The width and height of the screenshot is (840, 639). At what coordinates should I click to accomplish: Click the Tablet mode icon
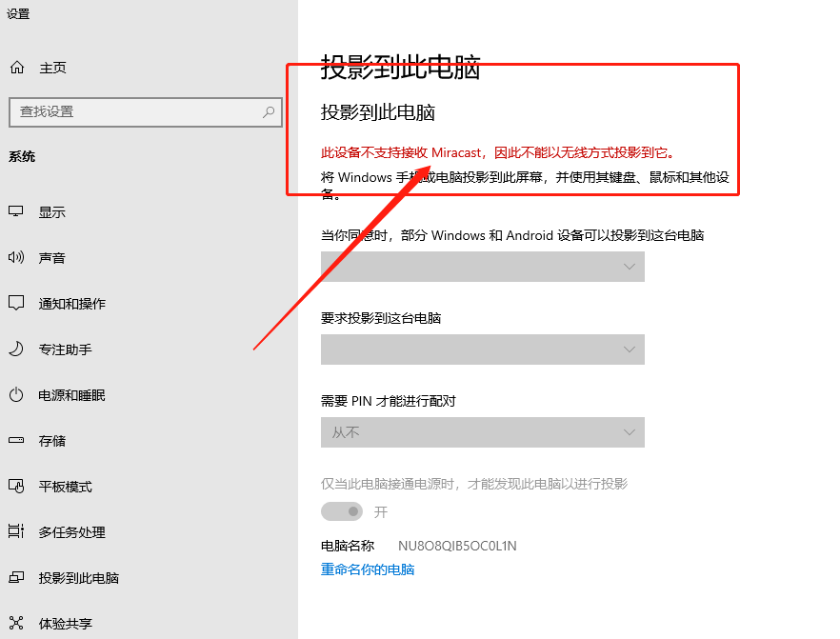point(16,486)
